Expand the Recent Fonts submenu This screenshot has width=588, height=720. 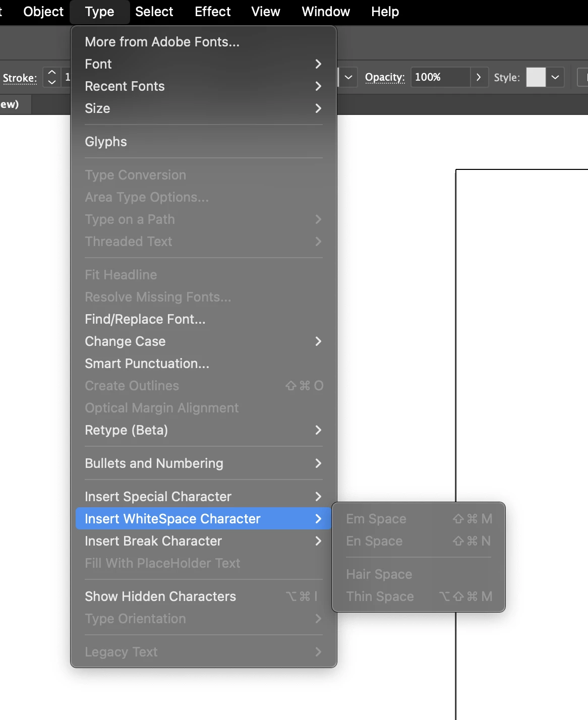[203, 86]
